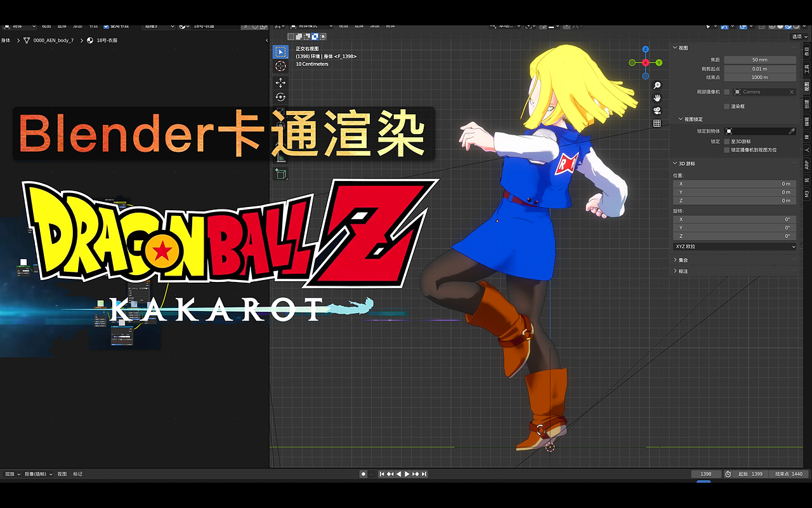
Task: Click the viewport zoom magnifier icon
Action: click(x=657, y=85)
